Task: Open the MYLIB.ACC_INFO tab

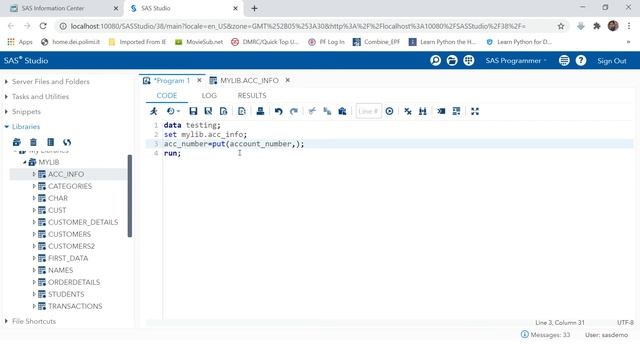Action: pyautogui.click(x=249, y=80)
